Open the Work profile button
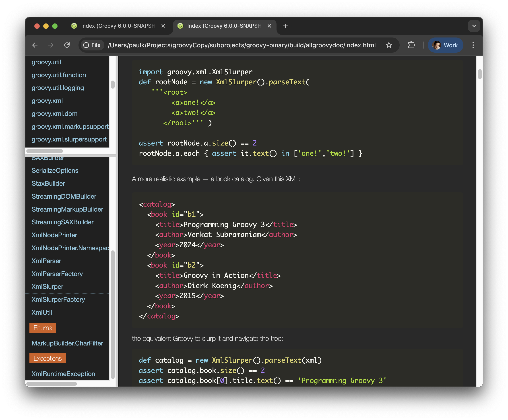The width and height of the screenshot is (508, 420). (445, 45)
